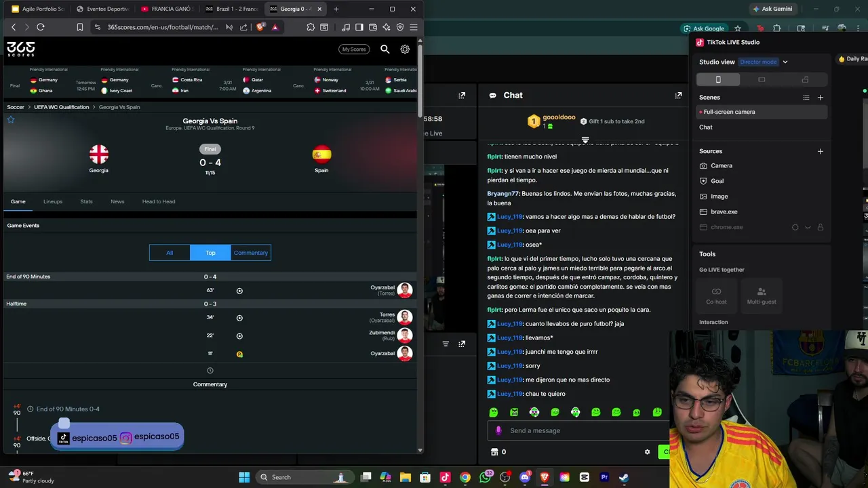Expand Director mode dropdown chevron

point(785,62)
